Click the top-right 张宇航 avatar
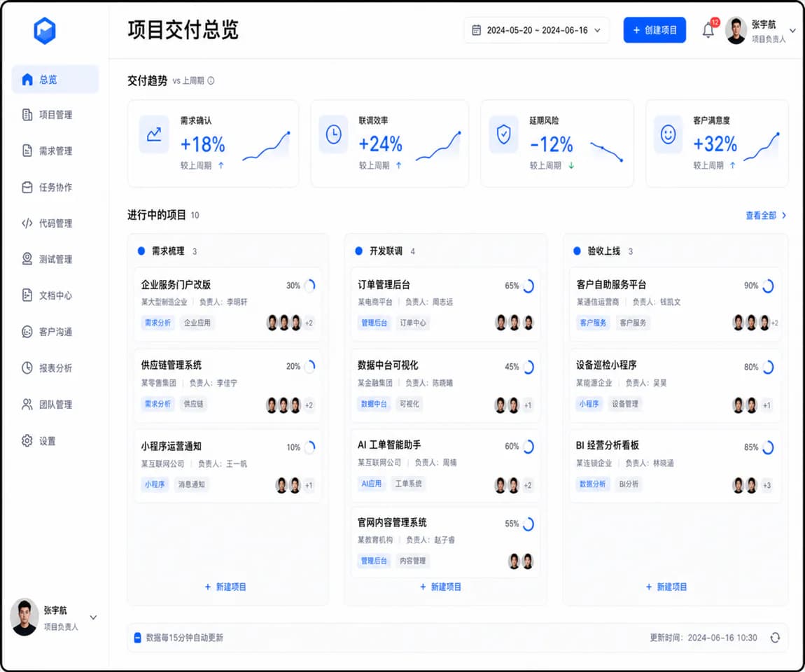 (x=736, y=31)
